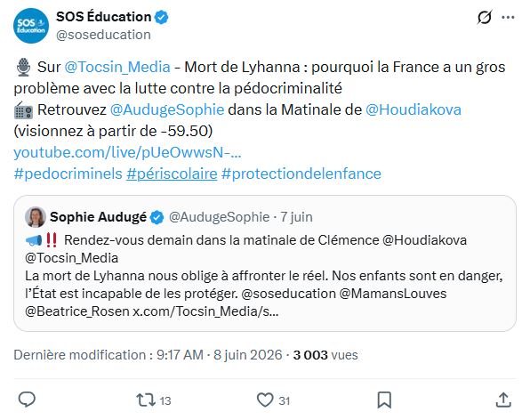Click the reply speech bubble icon
Viewport: 530px width, 420px height.
click(x=27, y=400)
